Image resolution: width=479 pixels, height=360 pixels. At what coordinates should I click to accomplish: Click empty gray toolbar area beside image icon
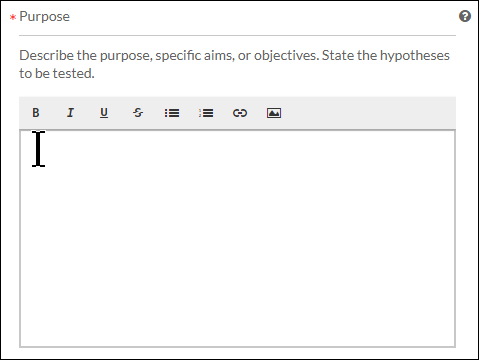tap(368, 113)
